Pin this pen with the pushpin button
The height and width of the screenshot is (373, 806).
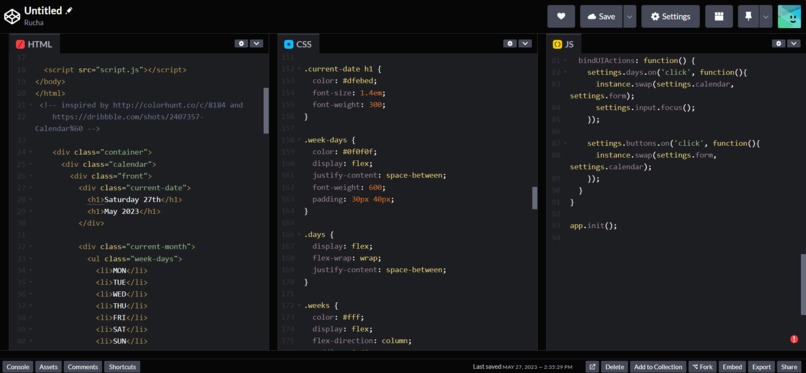click(x=748, y=16)
